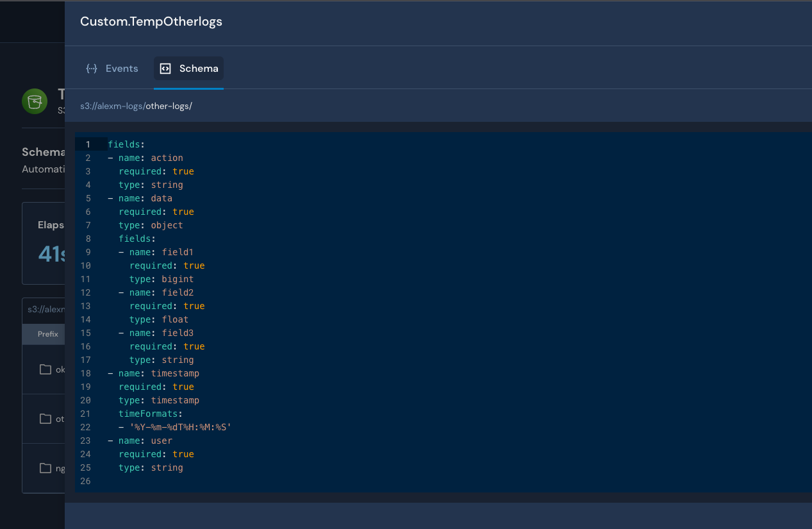Image resolution: width=812 pixels, height=529 pixels.
Task: Select the Schema tab label
Action: (x=199, y=69)
